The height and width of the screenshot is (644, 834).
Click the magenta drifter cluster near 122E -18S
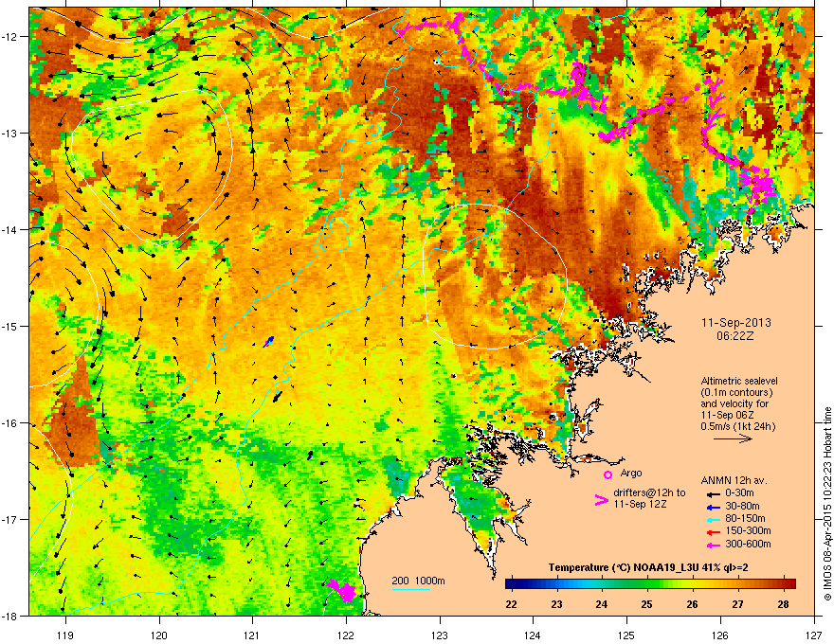[341, 590]
